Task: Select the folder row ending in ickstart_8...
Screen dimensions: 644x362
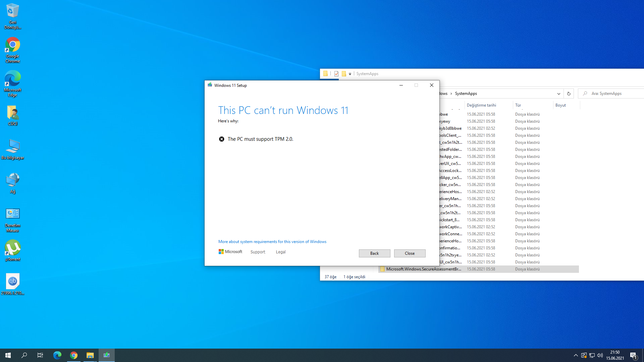Action: [x=509, y=220]
